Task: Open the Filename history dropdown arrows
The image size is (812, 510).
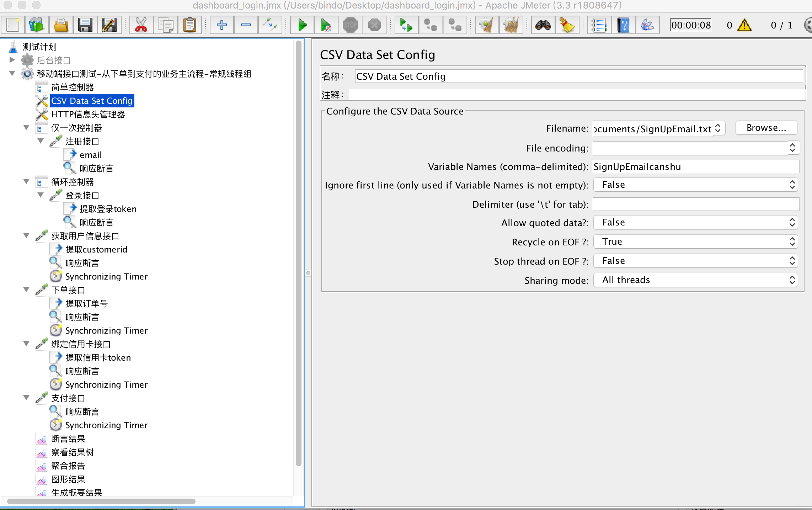Action: tap(718, 128)
